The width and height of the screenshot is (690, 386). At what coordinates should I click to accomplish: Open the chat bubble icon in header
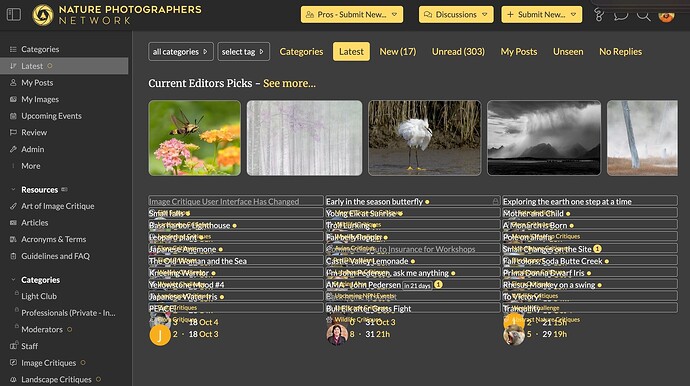point(621,15)
